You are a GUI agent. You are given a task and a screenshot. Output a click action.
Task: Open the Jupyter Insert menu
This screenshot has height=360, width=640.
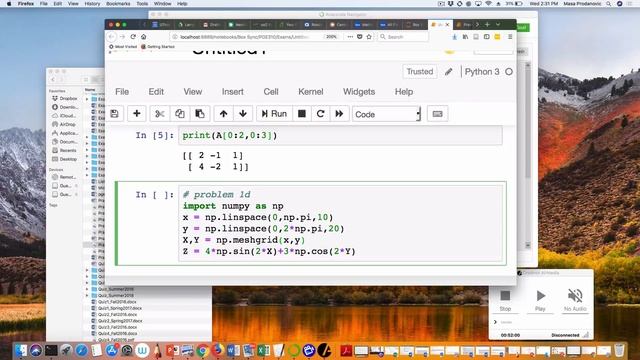click(233, 92)
